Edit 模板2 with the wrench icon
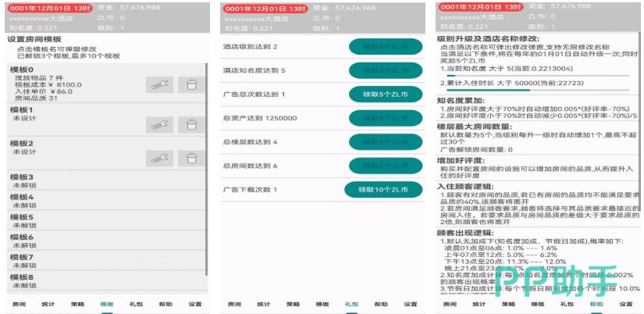 pos(158,158)
